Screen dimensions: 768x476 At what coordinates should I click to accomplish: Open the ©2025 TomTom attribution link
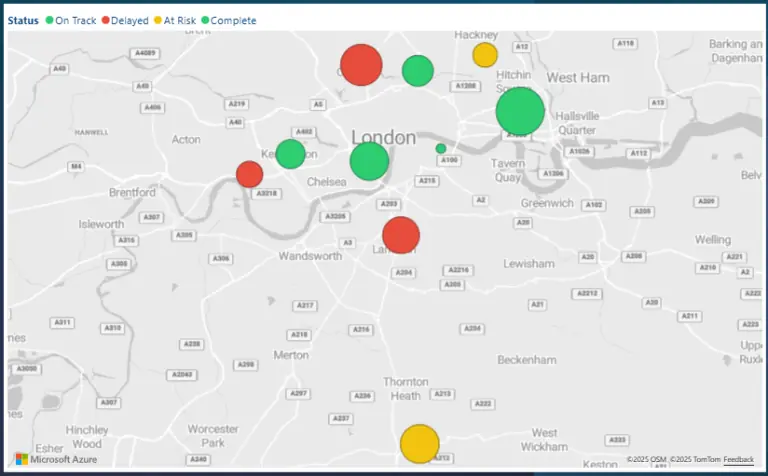694,459
